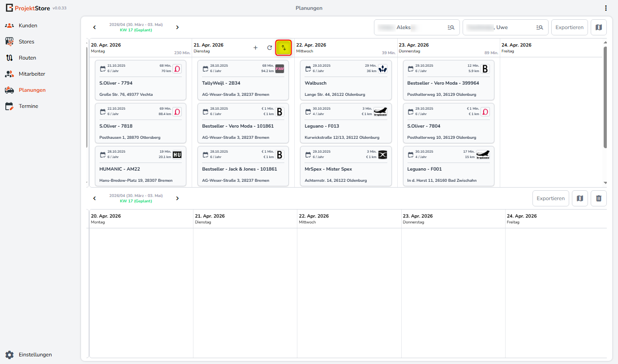The width and height of the screenshot is (618, 364).
Task: Select the Walbusch store card
Action: point(346,80)
